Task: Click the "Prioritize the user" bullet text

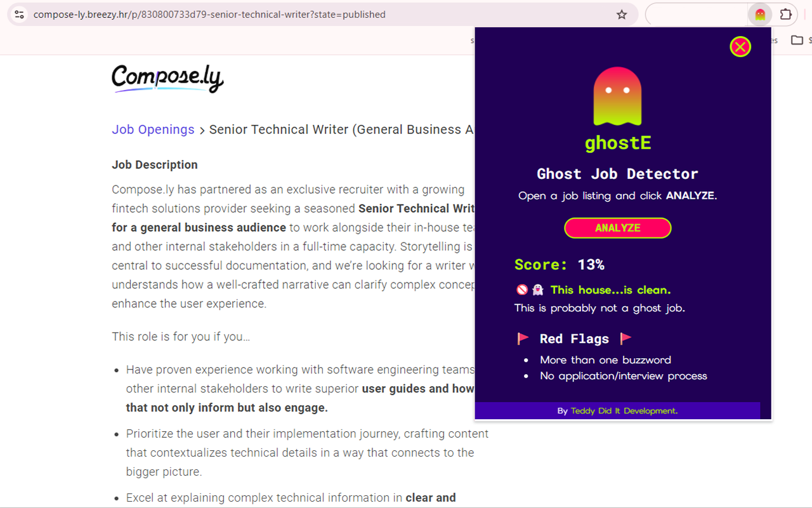Action: click(307, 453)
